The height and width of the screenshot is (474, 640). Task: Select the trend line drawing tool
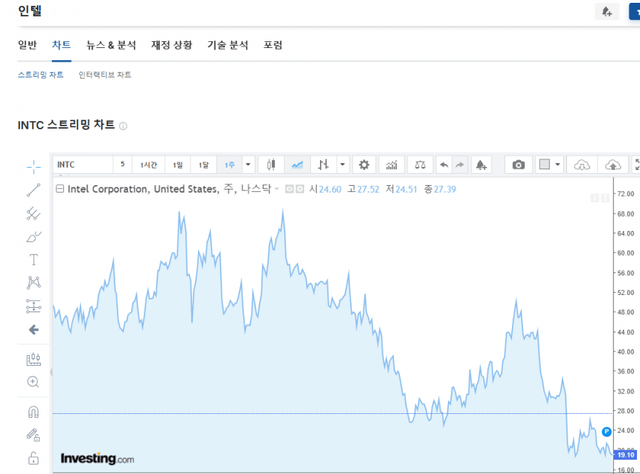(33, 189)
